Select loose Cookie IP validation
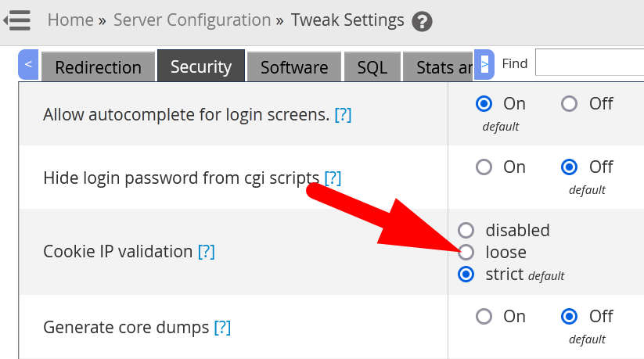 (466, 252)
